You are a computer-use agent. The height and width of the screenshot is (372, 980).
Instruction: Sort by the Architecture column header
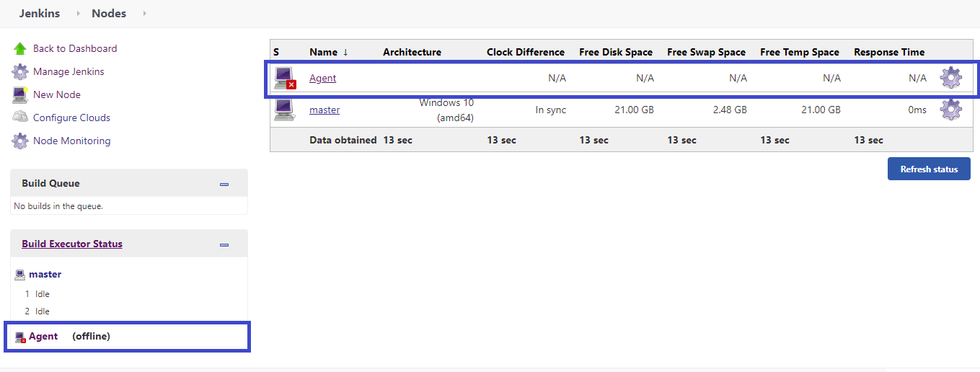412,52
